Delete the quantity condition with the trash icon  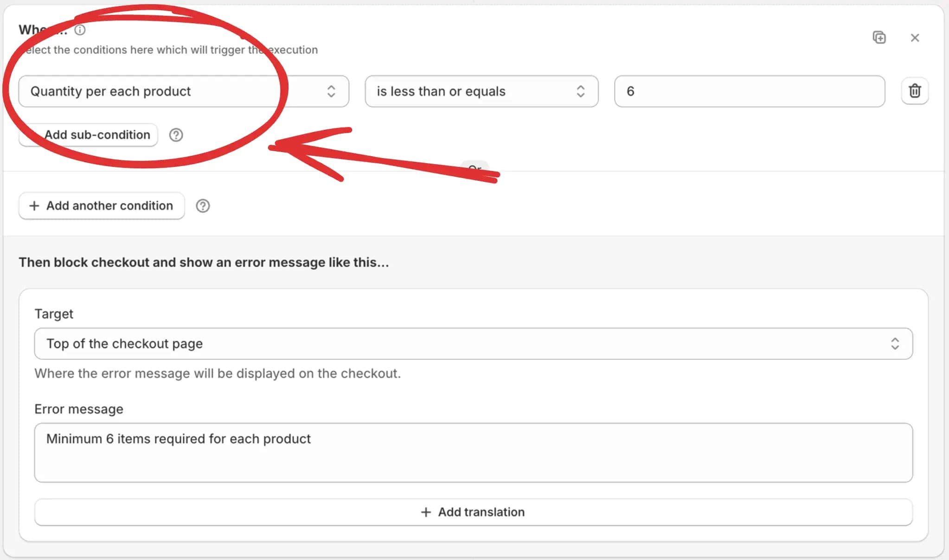coord(914,91)
